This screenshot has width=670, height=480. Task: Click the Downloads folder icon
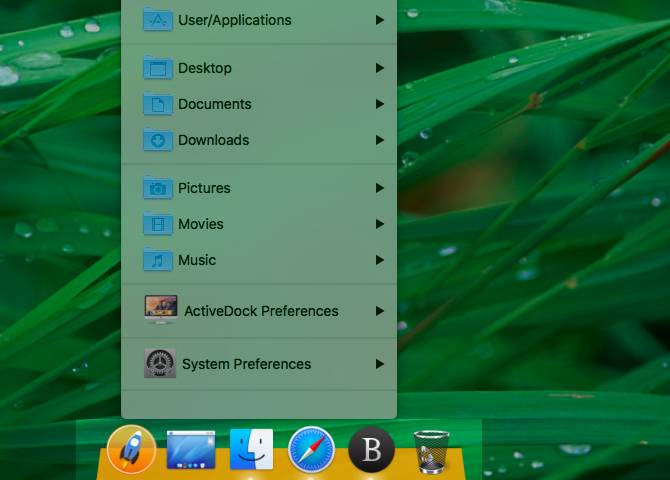pyautogui.click(x=158, y=140)
